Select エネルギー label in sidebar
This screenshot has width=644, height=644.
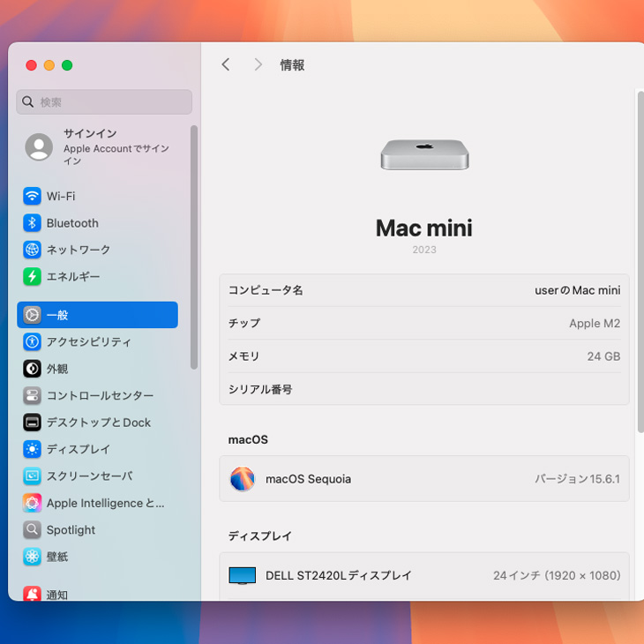point(73,276)
